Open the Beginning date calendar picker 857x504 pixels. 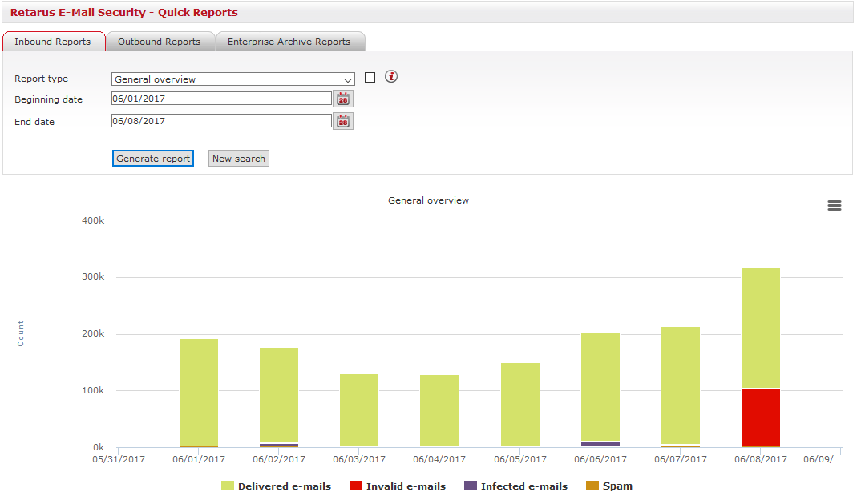point(343,99)
